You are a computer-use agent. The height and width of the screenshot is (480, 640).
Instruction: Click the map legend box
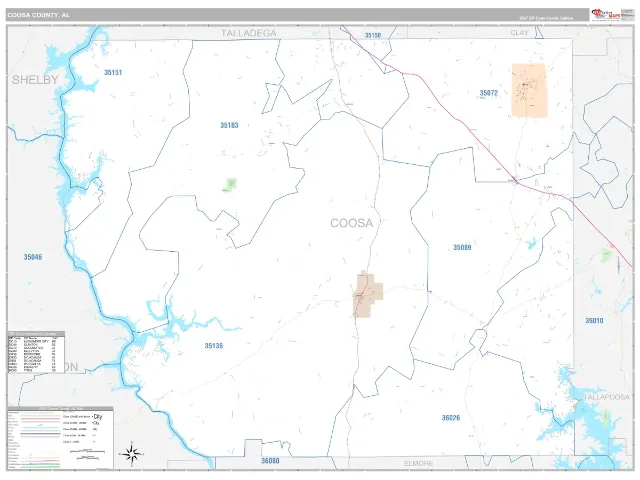click(60, 438)
